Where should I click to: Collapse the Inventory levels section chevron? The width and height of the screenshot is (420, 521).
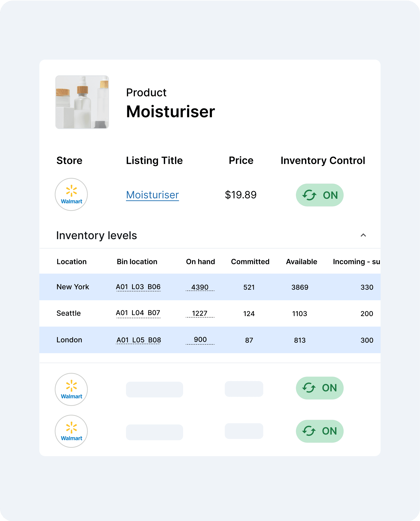(363, 235)
